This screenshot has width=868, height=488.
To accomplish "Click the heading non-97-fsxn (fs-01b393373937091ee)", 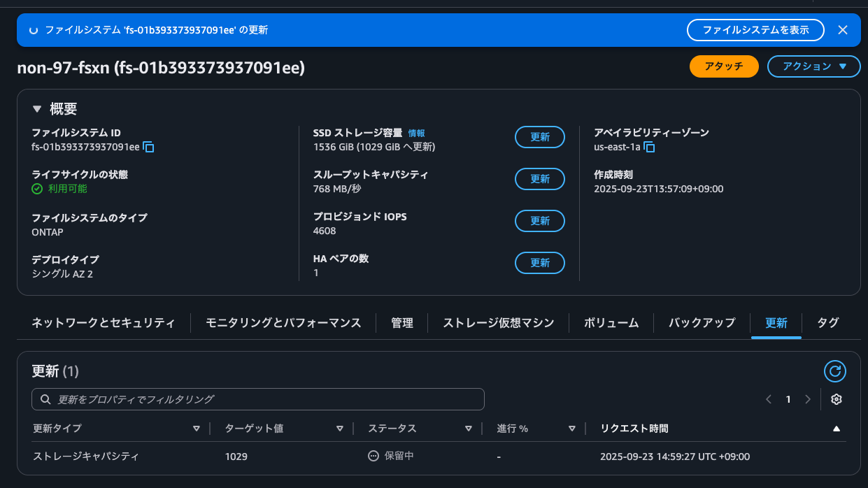I will point(161,68).
